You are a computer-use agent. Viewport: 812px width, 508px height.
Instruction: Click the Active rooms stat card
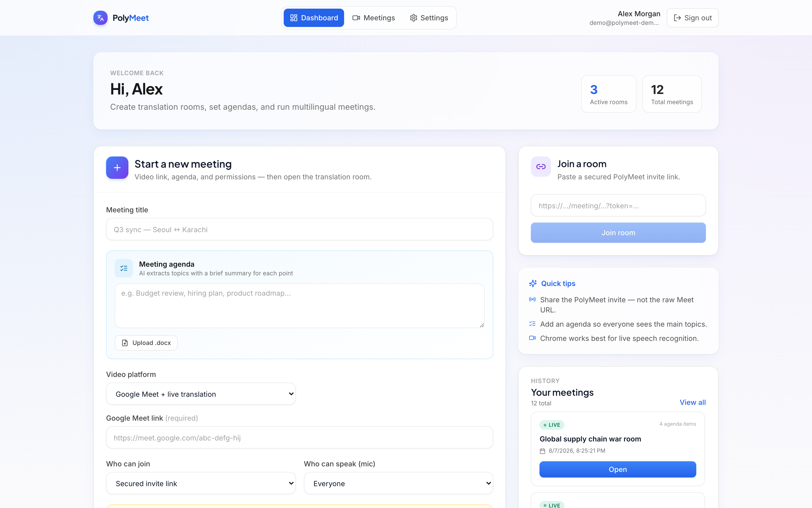(608, 94)
